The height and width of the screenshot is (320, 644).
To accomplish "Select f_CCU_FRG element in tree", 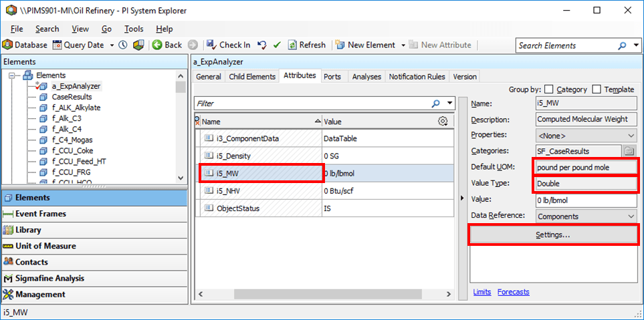I will click(x=71, y=172).
